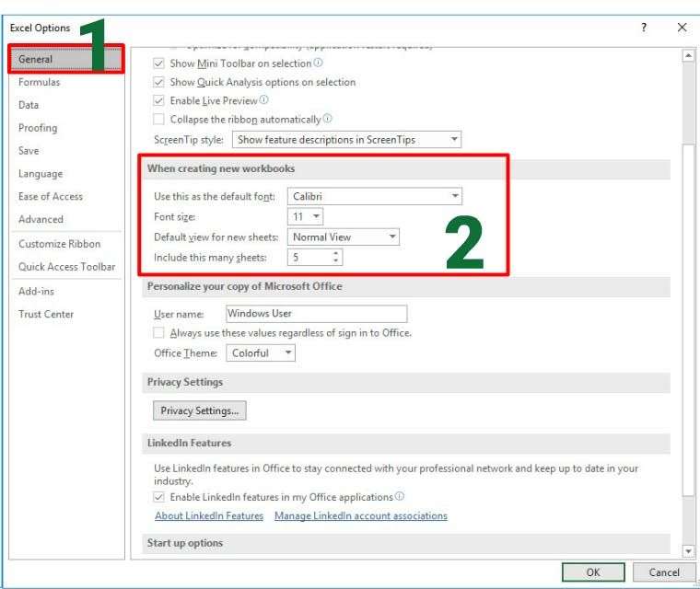Image resolution: width=700 pixels, height=589 pixels.
Task: Click the sheets count field showing 5
Action: coord(309,258)
